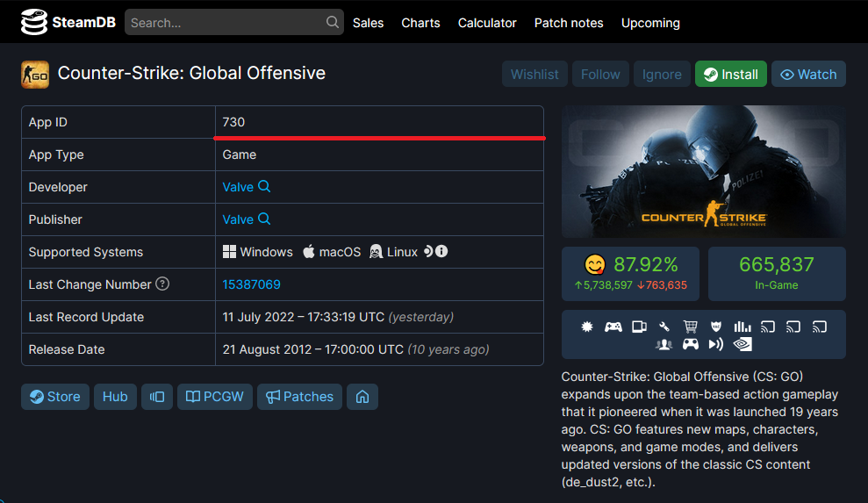
Task: Open the Valve publisher link
Action: coord(238,219)
